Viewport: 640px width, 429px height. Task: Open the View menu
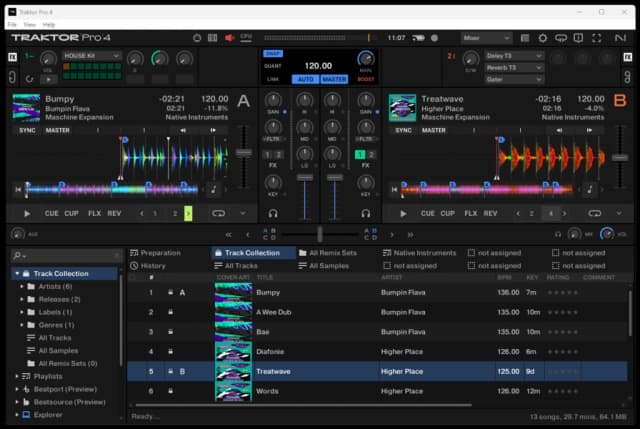click(29, 24)
